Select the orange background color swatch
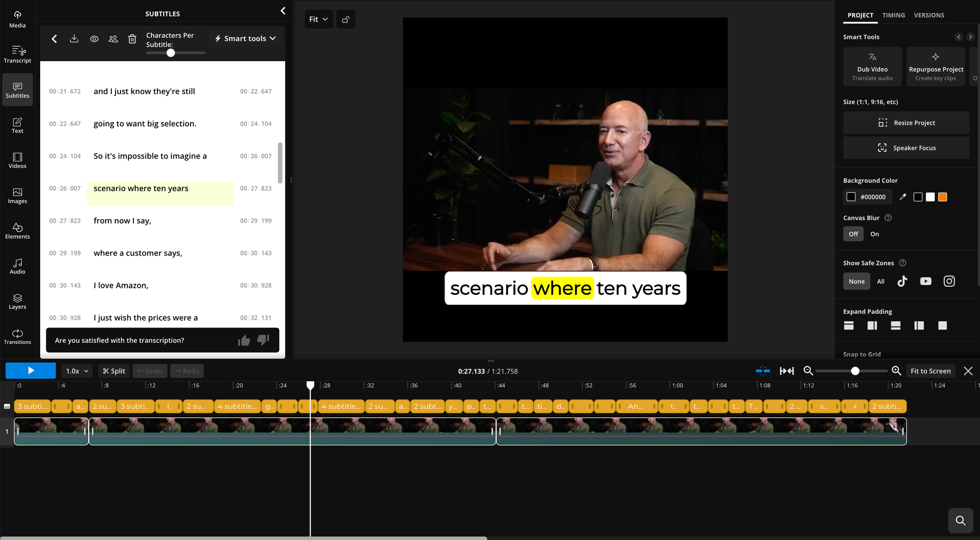Image resolution: width=980 pixels, height=540 pixels. click(x=942, y=197)
